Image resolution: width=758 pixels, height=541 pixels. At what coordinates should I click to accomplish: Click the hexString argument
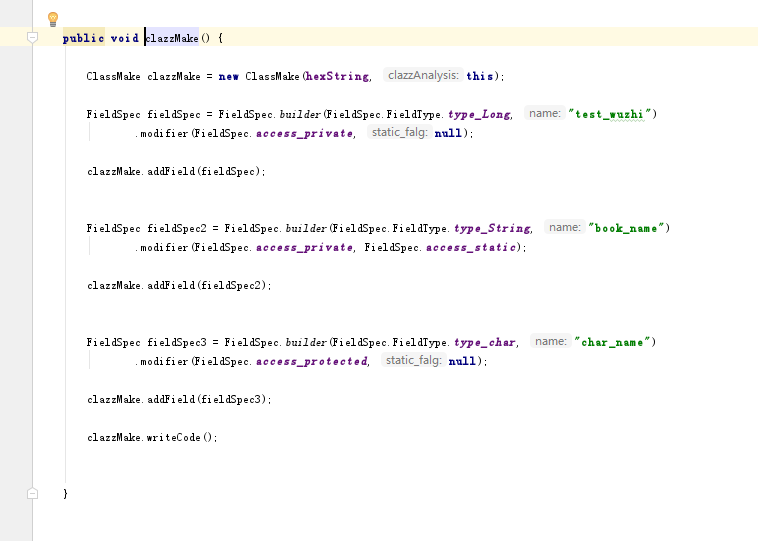[x=337, y=76]
